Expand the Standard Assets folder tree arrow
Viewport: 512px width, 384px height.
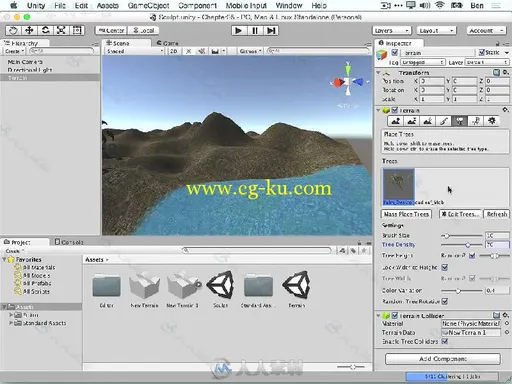11,323
